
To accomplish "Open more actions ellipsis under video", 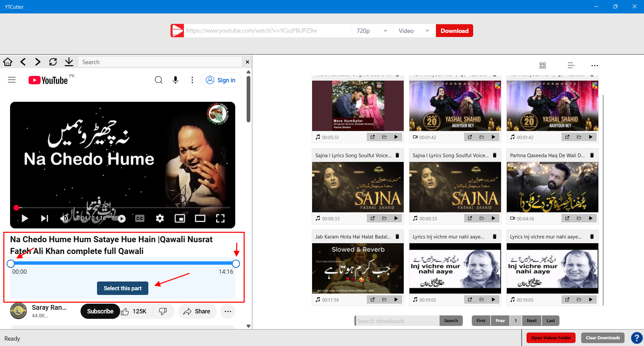I will 228,311.
